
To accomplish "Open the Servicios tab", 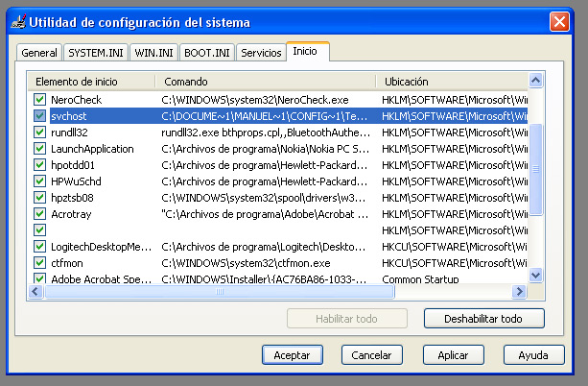I will [x=261, y=53].
